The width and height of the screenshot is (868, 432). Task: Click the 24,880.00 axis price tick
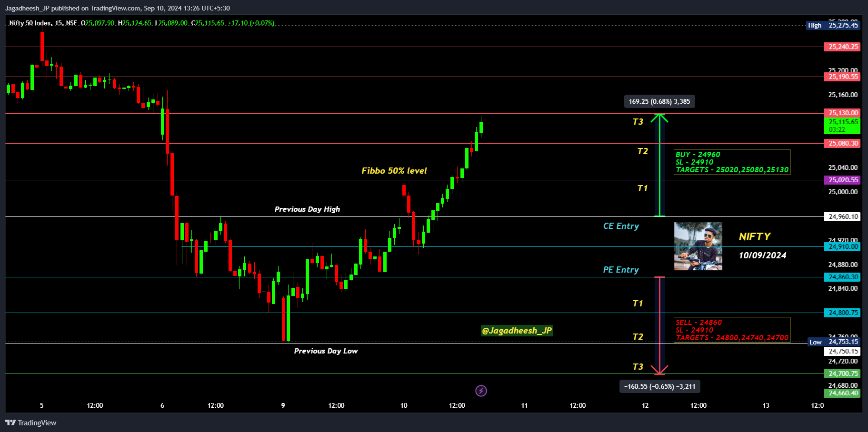click(843, 265)
